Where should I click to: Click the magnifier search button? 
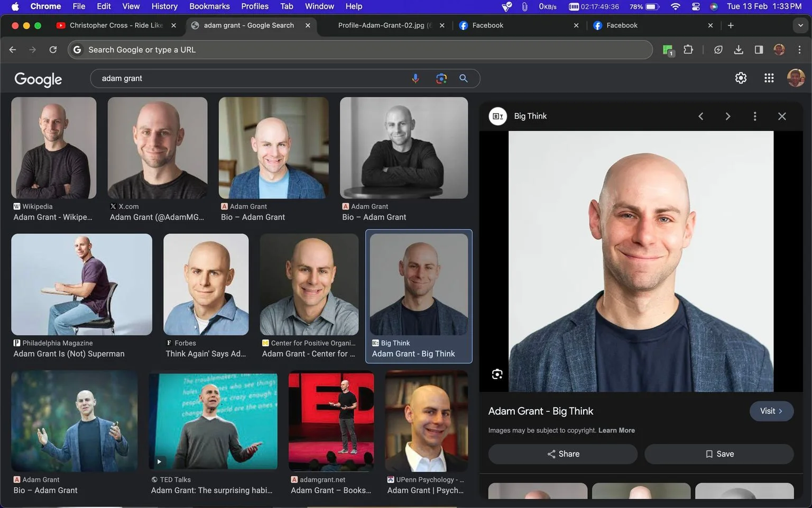pos(464,78)
